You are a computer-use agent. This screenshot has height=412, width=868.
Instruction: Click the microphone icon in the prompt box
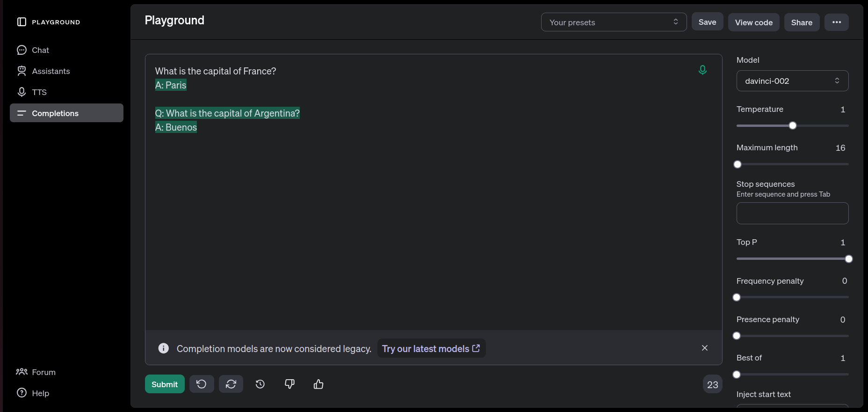click(x=702, y=70)
